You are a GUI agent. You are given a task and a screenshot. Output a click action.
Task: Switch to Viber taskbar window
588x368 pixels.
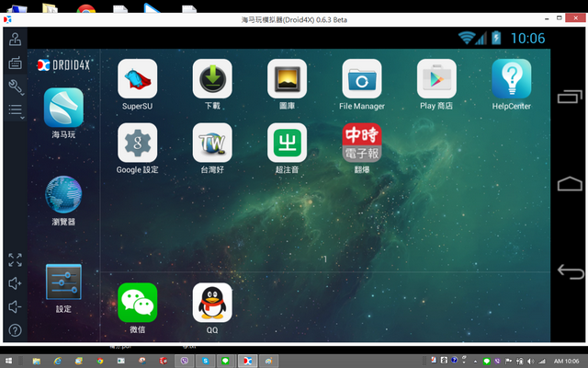point(184,361)
